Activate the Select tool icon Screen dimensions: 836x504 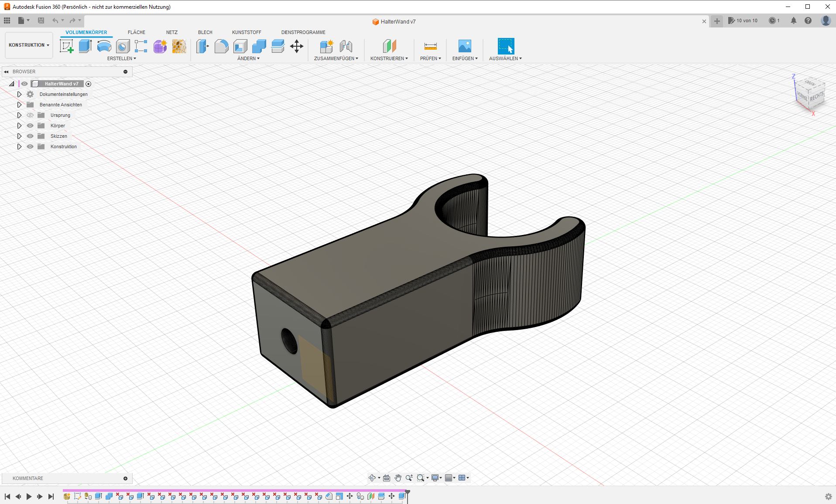click(506, 46)
